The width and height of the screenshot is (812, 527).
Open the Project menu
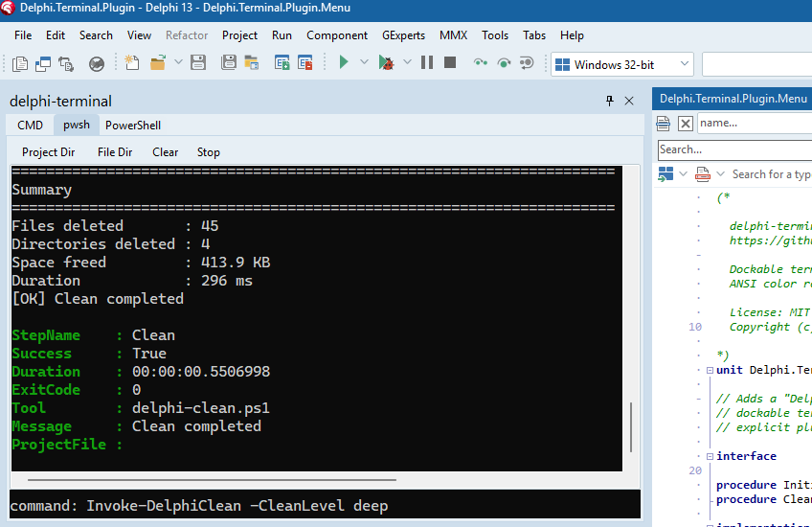coord(239,35)
